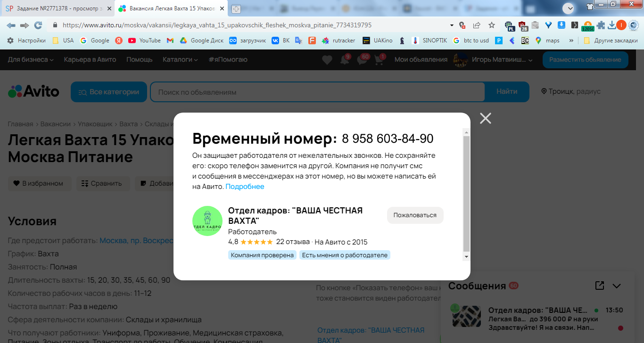Open the USA bookmarks folder
Viewport: 644px width, 343px height.
click(63, 41)
